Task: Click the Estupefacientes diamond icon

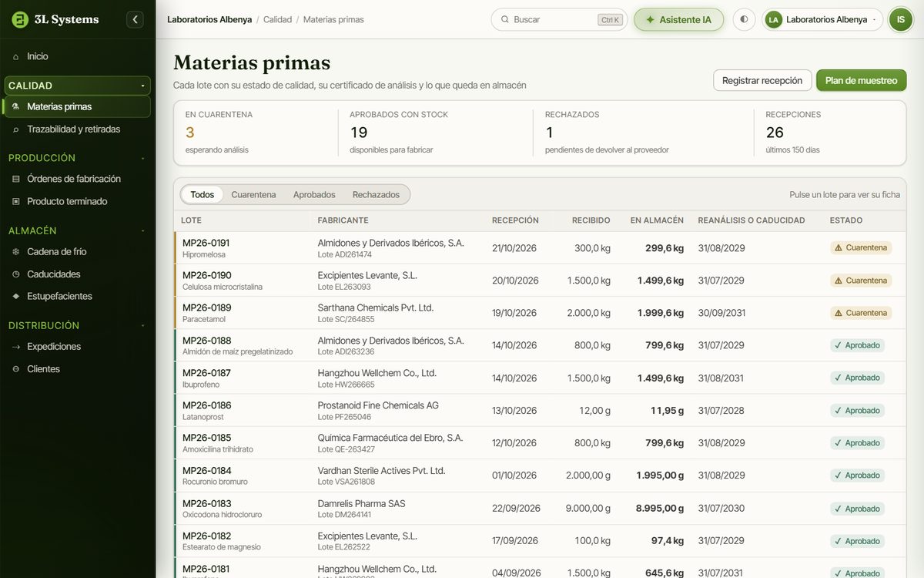Action: 16,296
